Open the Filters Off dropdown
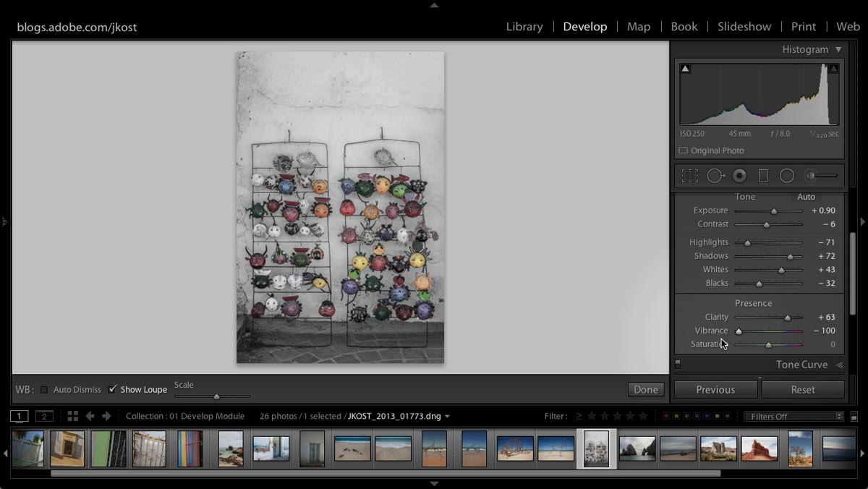 tap(794, 416)
